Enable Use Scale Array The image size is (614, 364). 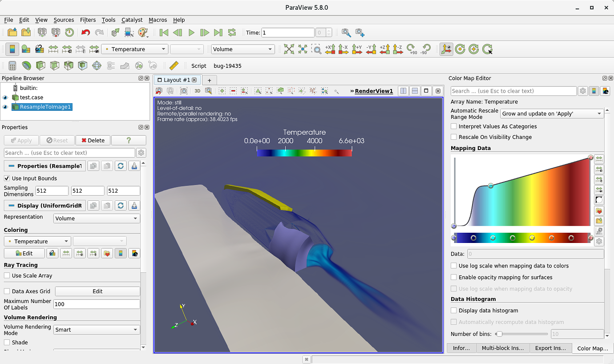coord(7,275)
